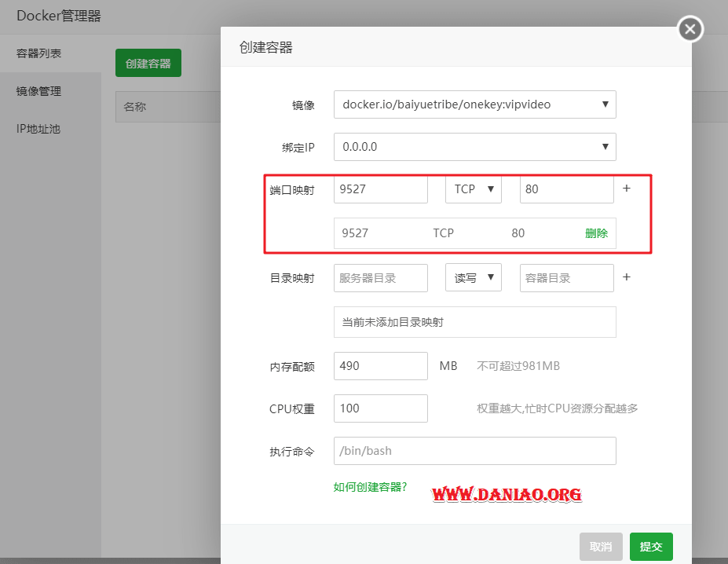Add directory mapping with plus icon

627,277
